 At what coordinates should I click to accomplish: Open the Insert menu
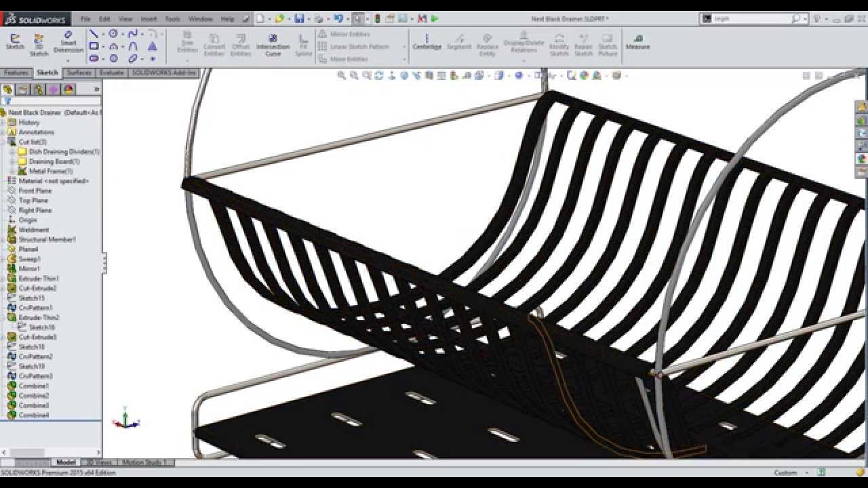(x=149, y=19)
